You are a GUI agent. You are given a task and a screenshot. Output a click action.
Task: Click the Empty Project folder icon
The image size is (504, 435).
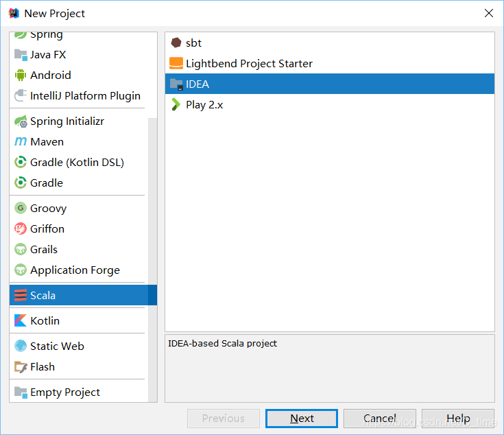[21, 392]
